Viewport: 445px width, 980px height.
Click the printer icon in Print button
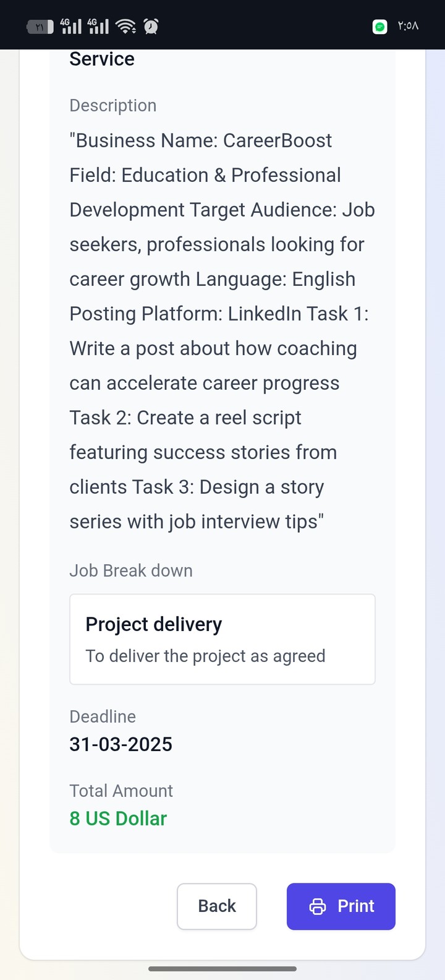tap(317, 906)
